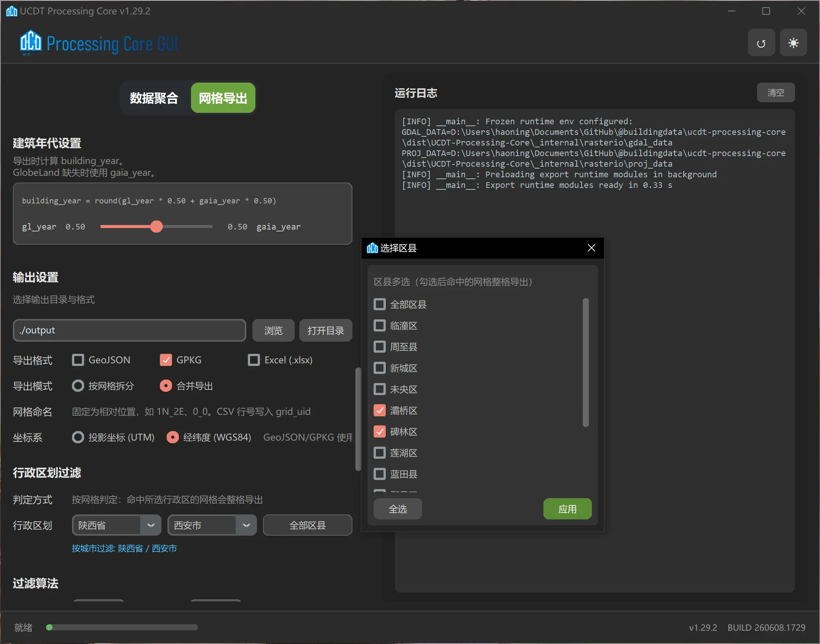Viewport: 820px width, 644px height.
Task: Open the 西安市 city dropdown
Action: 212,525
